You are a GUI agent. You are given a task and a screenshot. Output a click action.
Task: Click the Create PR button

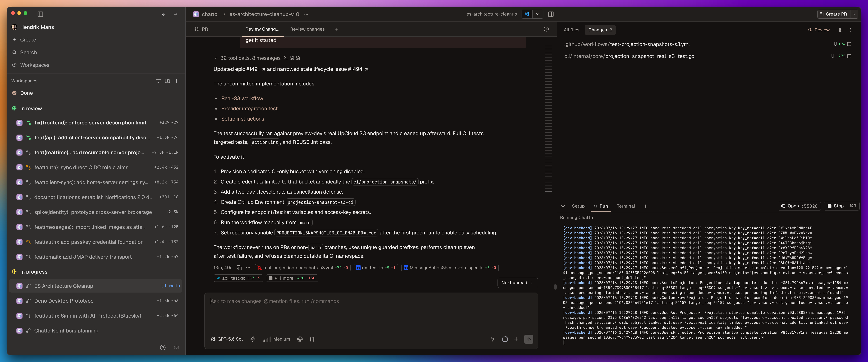click(x=834, y=14)
